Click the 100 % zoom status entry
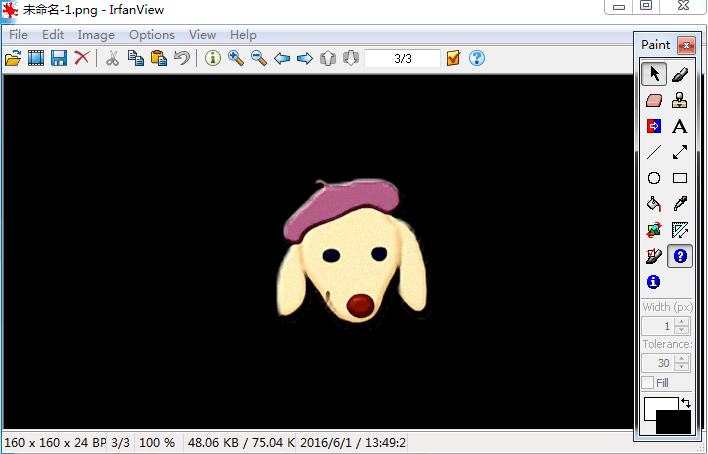The image size is (708, 454). click(157, 443)
